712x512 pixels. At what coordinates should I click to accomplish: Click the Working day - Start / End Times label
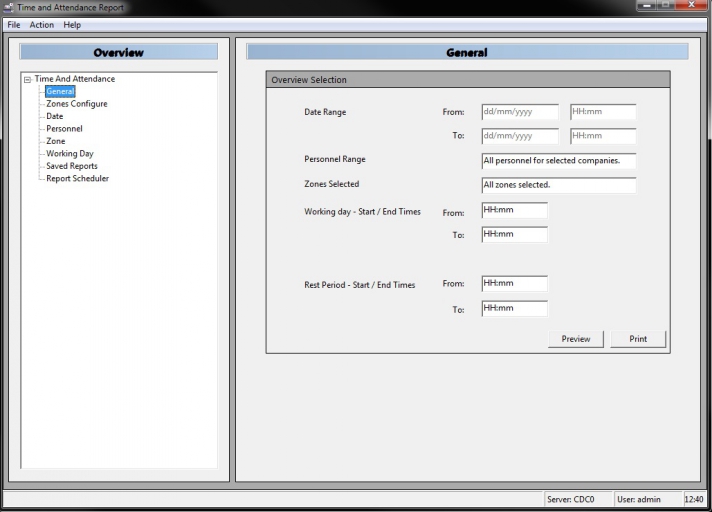[362, 212]
